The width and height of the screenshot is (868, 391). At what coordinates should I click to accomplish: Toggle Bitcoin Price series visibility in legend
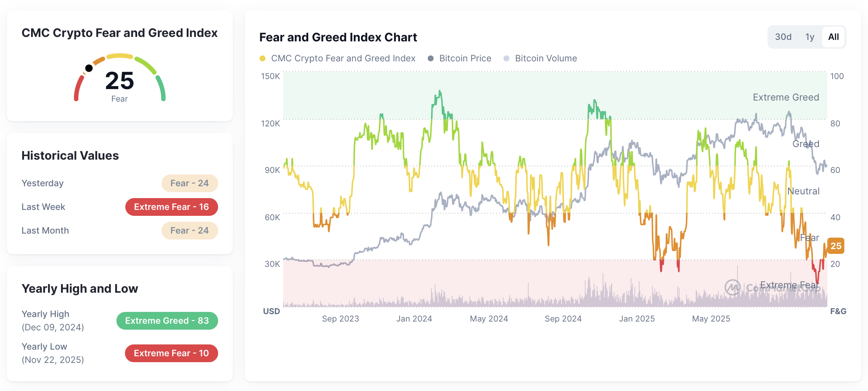465,58
